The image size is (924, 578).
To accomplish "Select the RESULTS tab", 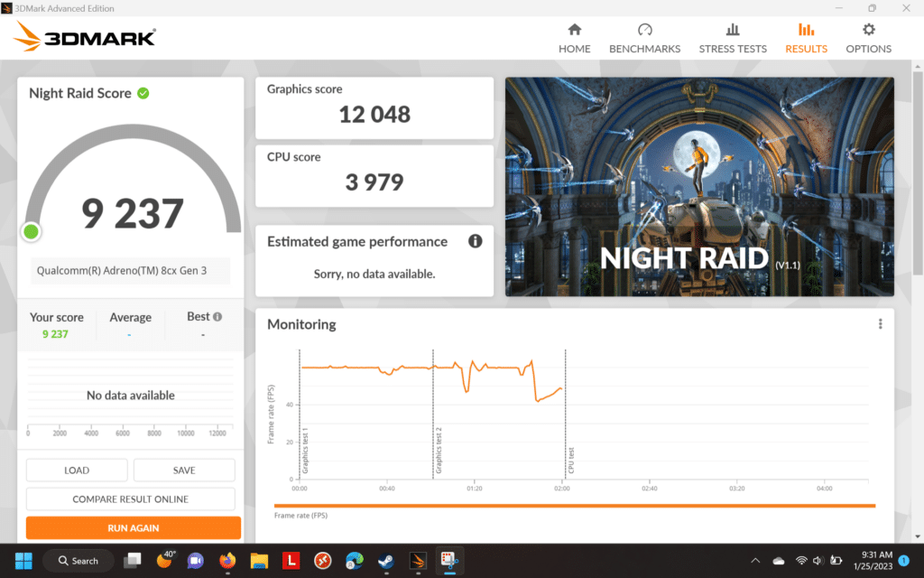I will coord(806,39).
